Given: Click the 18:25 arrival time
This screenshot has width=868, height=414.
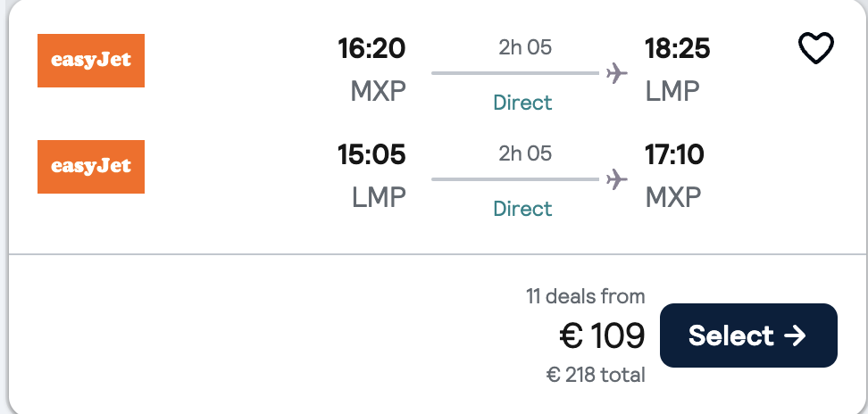Looking at the screenshot, I should (x=678, y=48).
